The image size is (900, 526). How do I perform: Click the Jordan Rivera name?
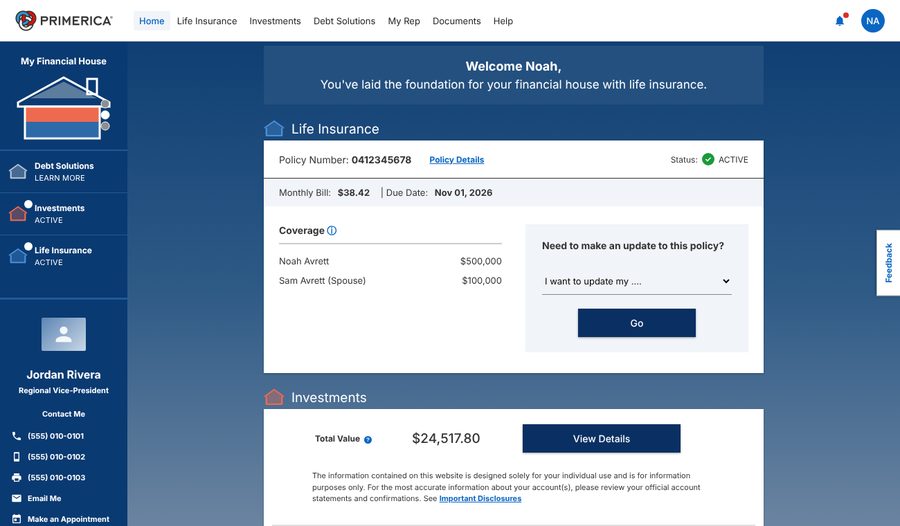[63, 374]
